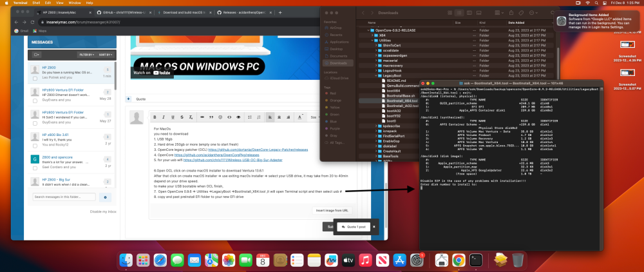Viewport: 644px width, 272px height.
Task: Click Insert image from URL button
Action: (x=332, y=210)
